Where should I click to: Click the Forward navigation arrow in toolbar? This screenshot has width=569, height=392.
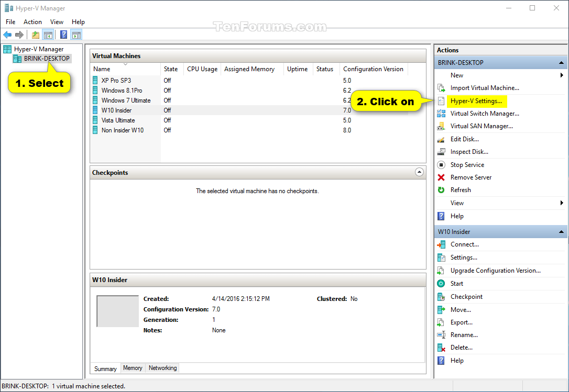point(19,35)
